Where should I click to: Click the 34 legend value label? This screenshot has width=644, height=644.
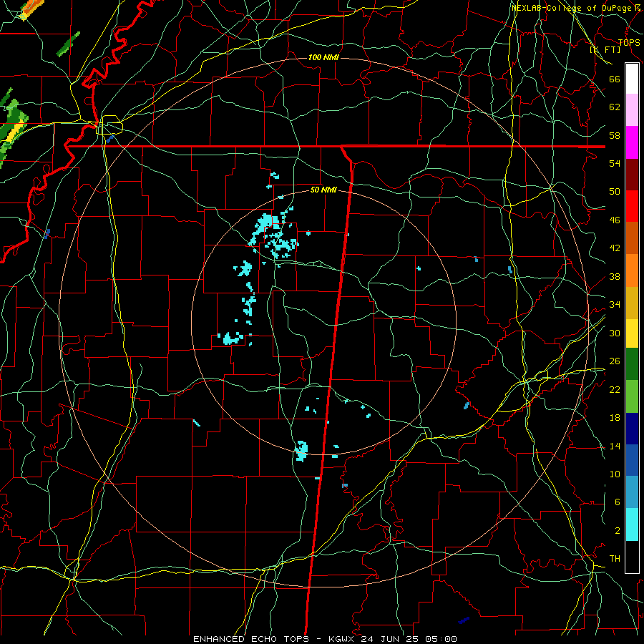point(615,305)
